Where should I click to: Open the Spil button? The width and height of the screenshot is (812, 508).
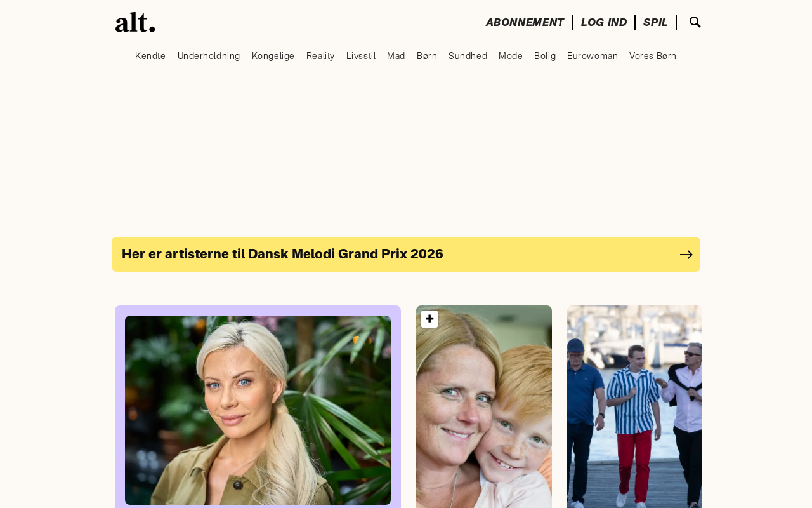click(x=656, y=22)
